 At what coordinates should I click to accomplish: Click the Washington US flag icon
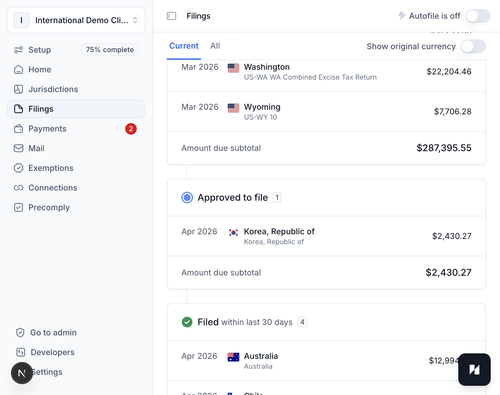click(233, 68)
